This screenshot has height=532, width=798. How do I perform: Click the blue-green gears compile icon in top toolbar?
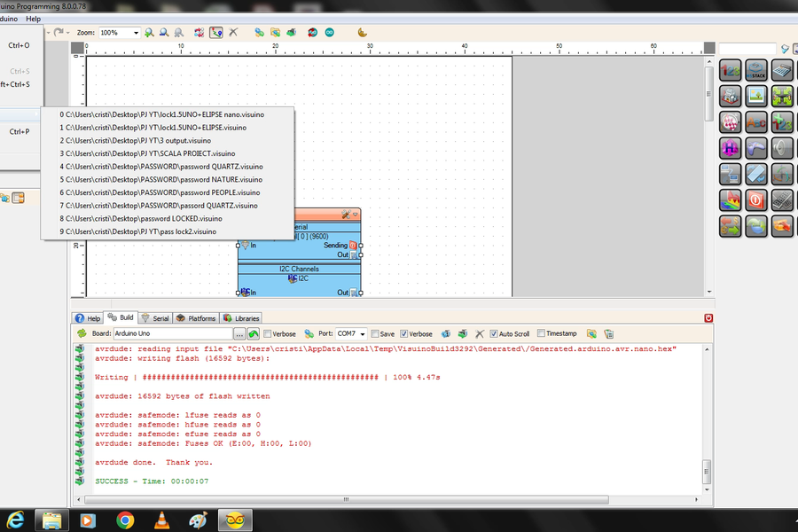[x=260, y=33]
